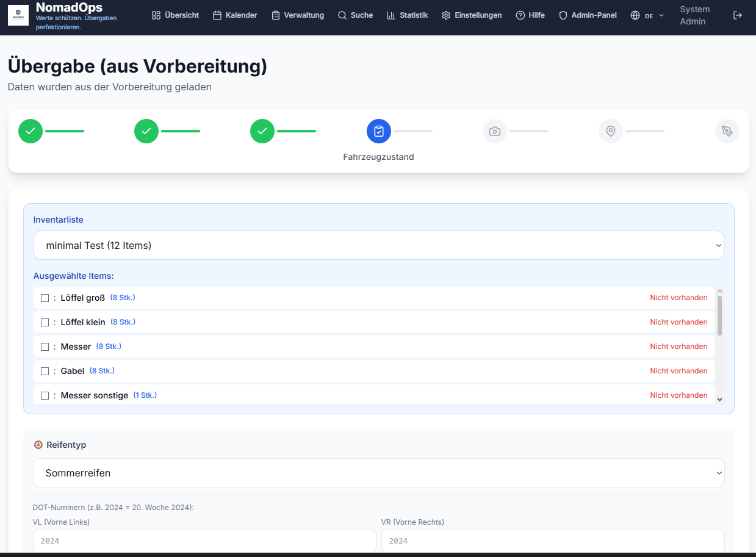Open the Admin-Panel menu item
The image size is (756, 557).
pos(588,15)
